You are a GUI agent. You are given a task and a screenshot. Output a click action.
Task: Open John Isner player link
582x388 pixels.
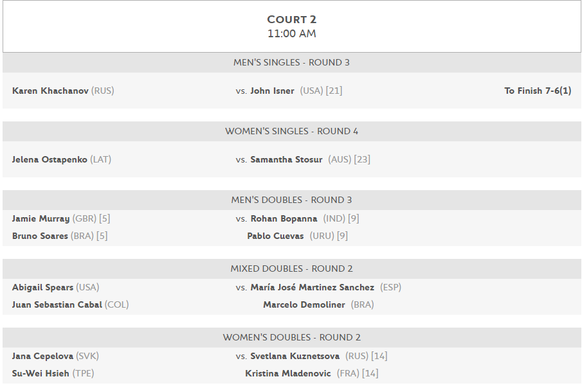pyautogui.click(x=272, y=91)
